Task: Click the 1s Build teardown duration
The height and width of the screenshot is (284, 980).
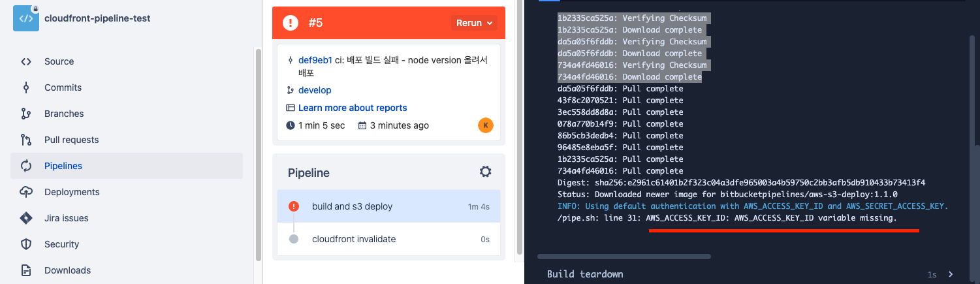Action: coord(932,275)
